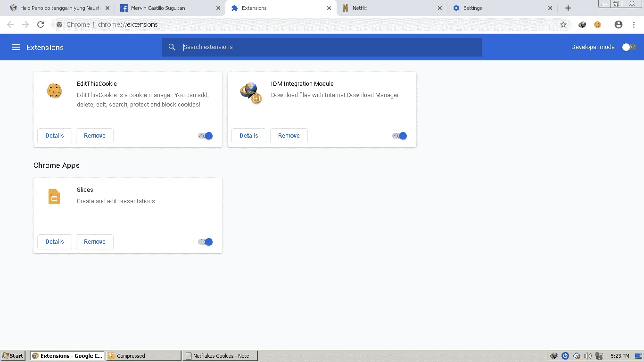Open the IDM extension from the browser toolbar

(x=582, y=25)
